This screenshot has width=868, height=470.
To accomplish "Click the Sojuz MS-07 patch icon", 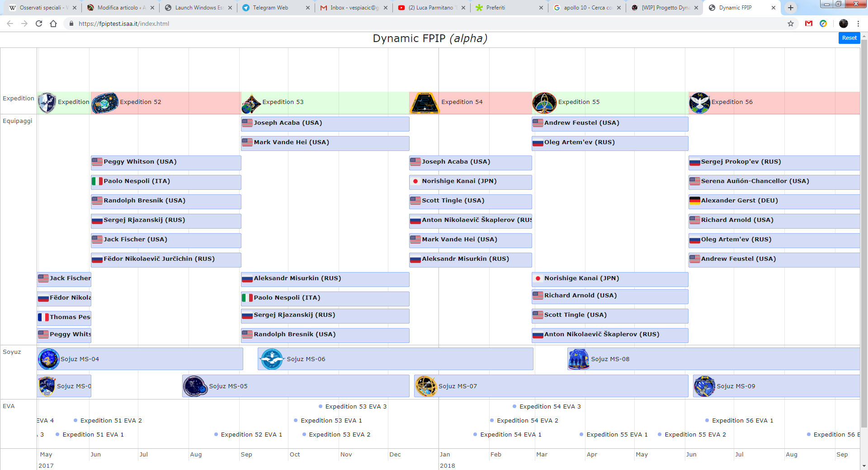I will click(426, 386).
